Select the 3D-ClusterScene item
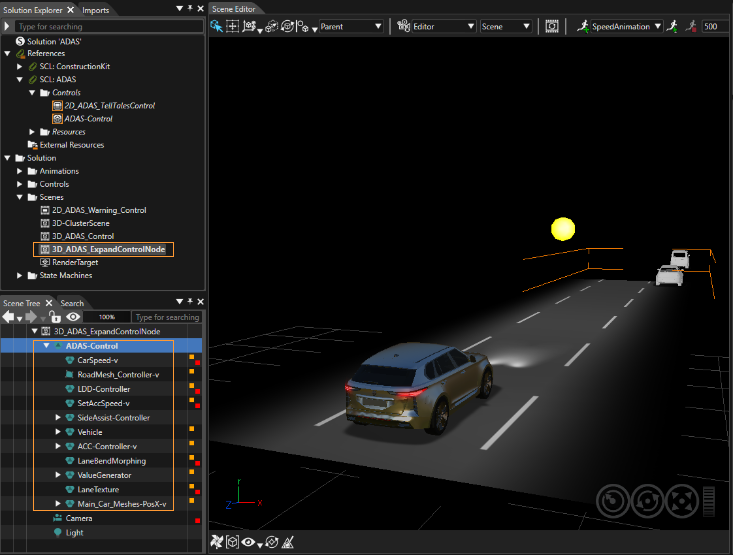 (x=81, y=223)
